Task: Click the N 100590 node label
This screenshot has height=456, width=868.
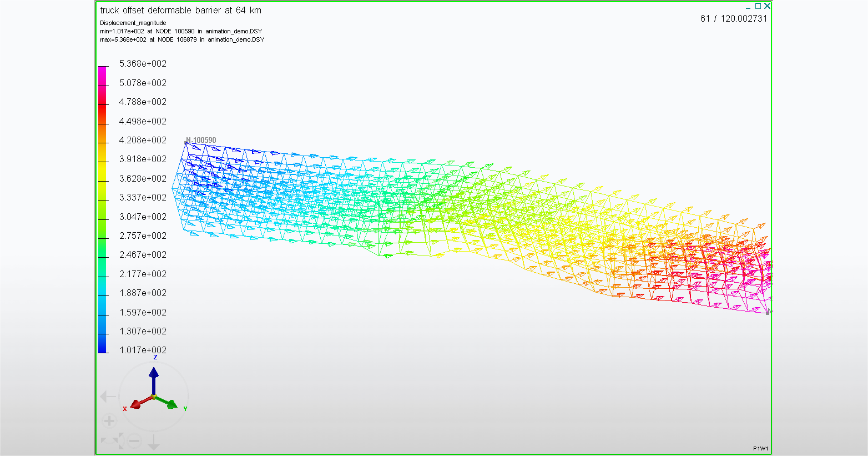Action: [201, 140]
